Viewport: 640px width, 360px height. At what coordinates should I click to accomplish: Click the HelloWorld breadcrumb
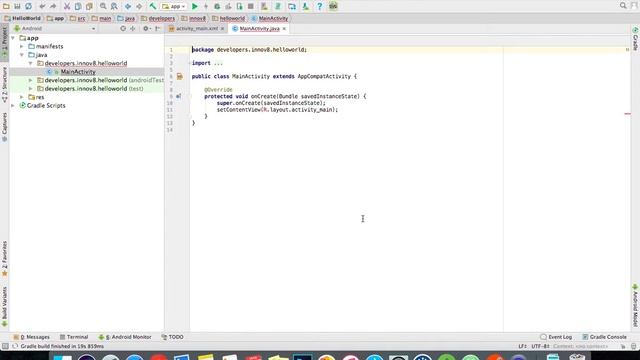23,18
